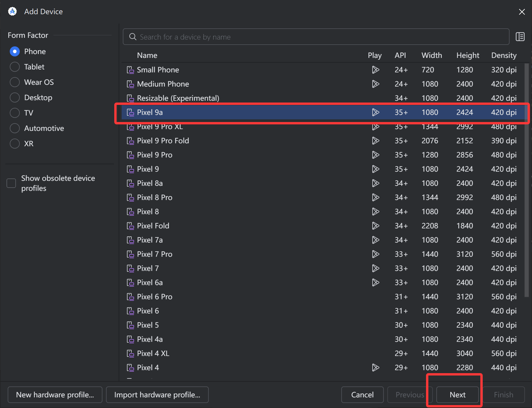The image size is (532, 408).
Task: Click the Android Studio logo icon
Action: click(x=12, y=12)
